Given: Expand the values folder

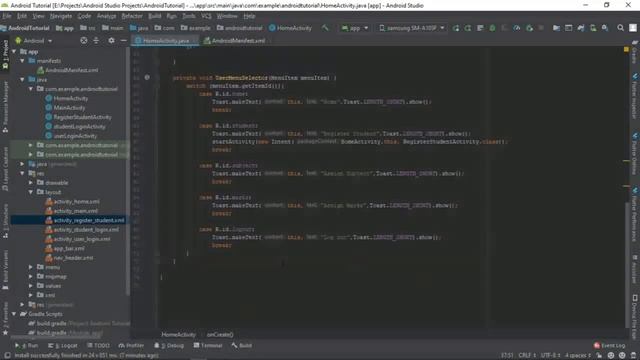Looking at the screenshot, I should click(31, 286).
